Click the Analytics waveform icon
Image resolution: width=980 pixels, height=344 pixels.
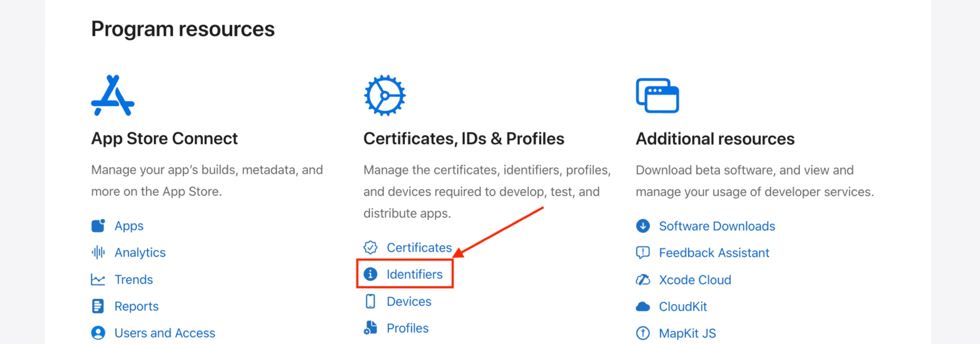pos(98,252)
